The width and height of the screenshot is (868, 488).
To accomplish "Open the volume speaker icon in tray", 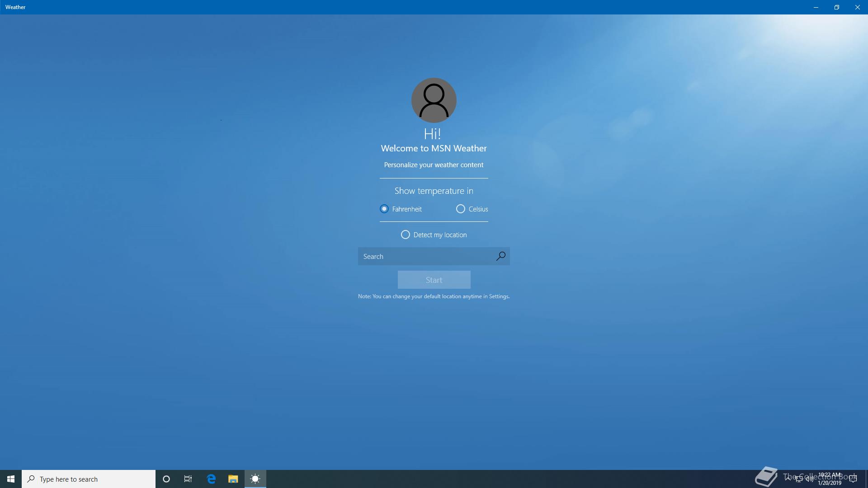I will click(810, 479).
